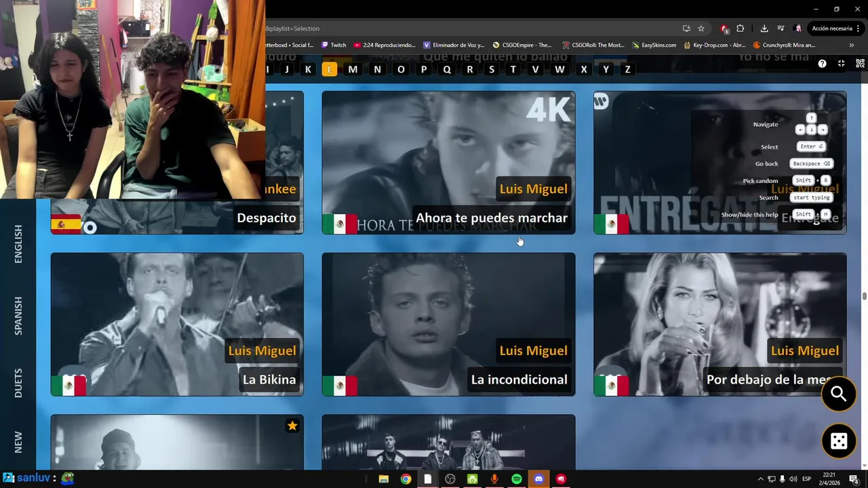868x488 pixels.
Task: Click the install app icon in address bar
Action: click(x=686, y=28)
